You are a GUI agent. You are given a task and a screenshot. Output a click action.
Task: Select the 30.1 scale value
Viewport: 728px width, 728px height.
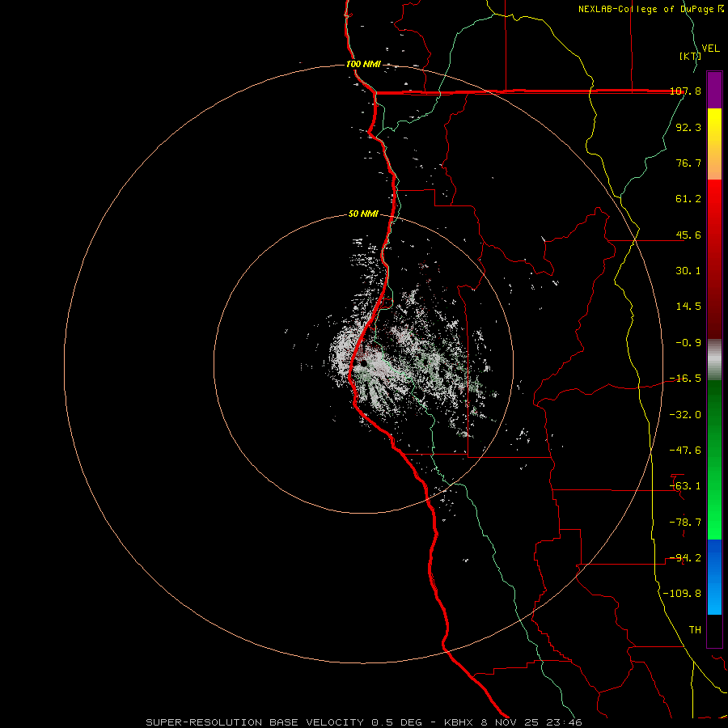[688, 271]
